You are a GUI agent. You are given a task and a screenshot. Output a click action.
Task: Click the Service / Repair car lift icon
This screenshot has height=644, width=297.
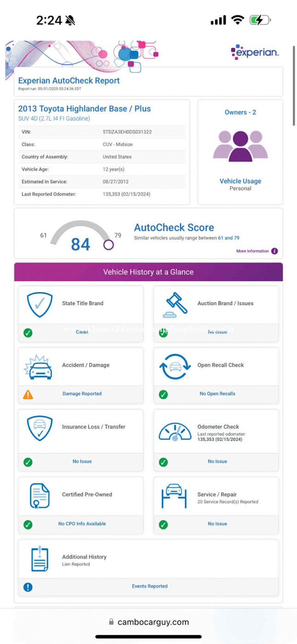(x=174, y=495)
